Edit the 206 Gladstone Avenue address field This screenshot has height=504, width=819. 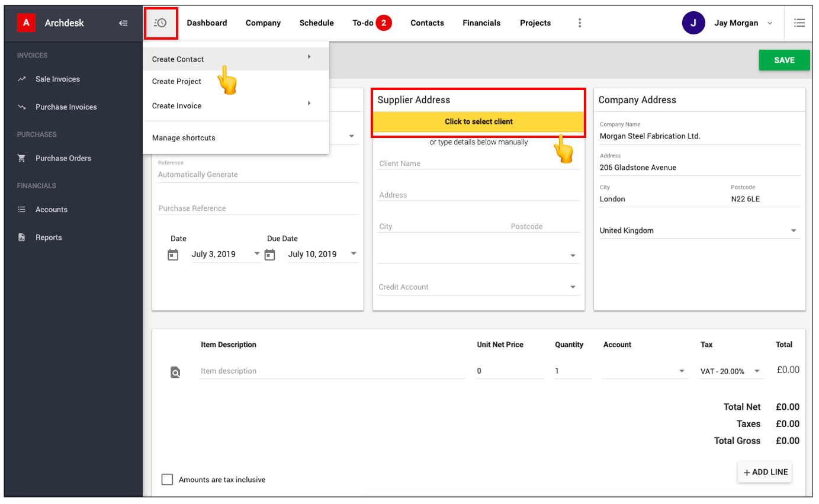pyautogui.click(x=699, y=168)
